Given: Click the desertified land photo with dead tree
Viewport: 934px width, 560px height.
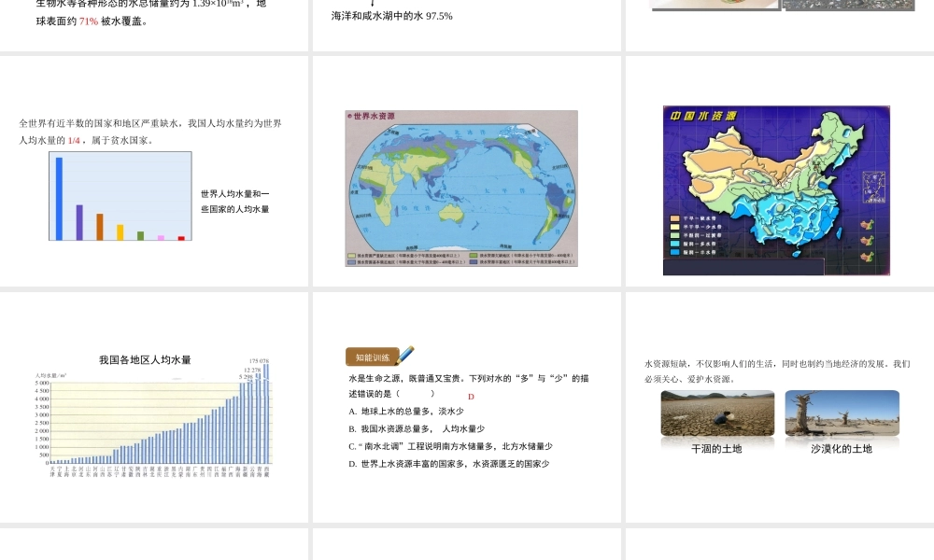Looking at the screenshot, I should tap(842, 413).
